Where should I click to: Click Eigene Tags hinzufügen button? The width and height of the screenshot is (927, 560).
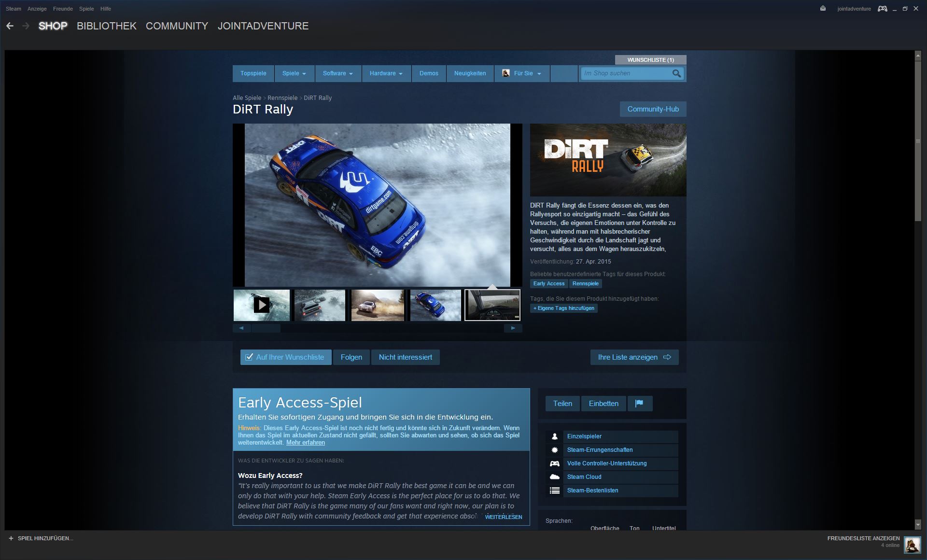click(564, 308)
